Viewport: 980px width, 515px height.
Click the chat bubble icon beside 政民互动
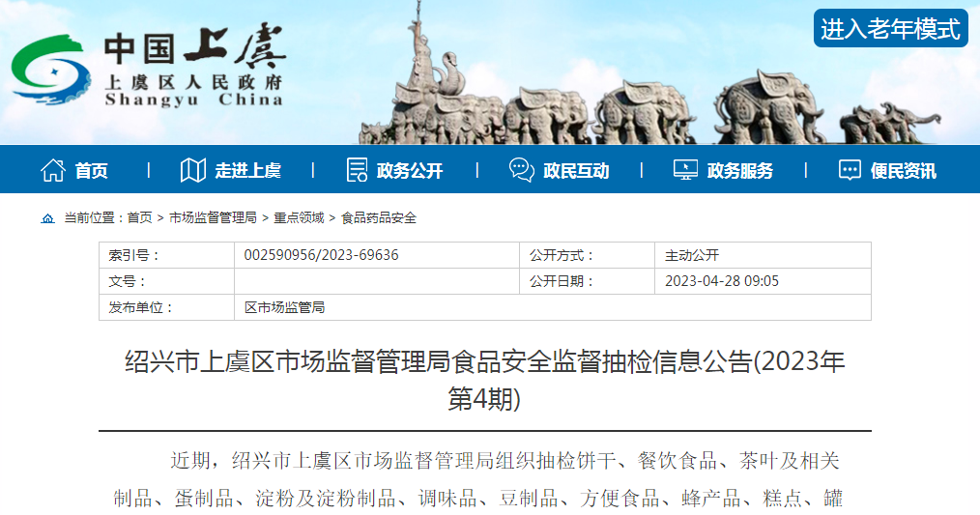(x=522, y=171)
